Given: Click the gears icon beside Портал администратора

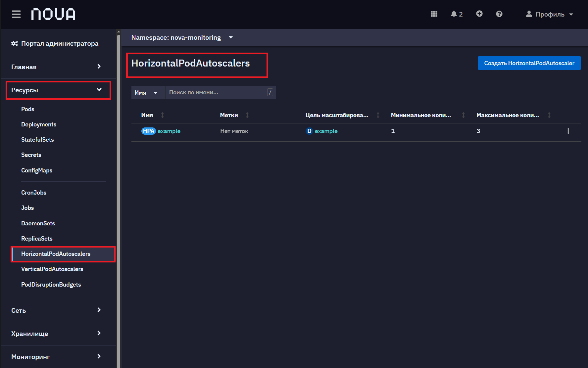Looking at the screenshot, I should [x=15, y=43].
